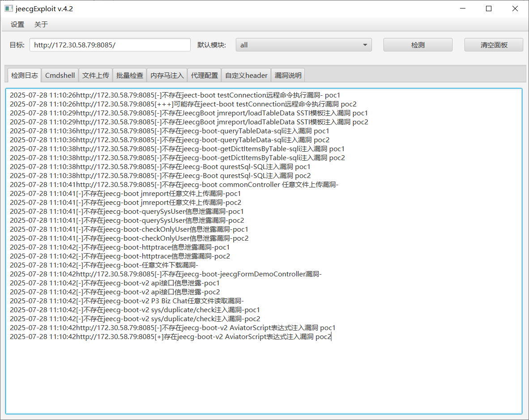Select the 内存马注入 tab
This screenshot has height=420, width=529.
click(167, 75)
